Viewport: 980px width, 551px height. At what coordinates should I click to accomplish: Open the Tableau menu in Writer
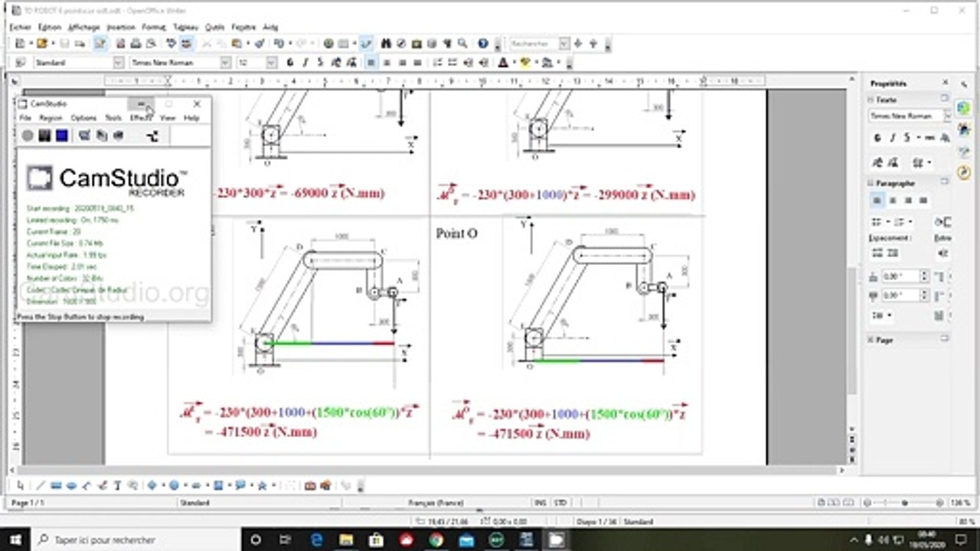(x=185, y=27)
